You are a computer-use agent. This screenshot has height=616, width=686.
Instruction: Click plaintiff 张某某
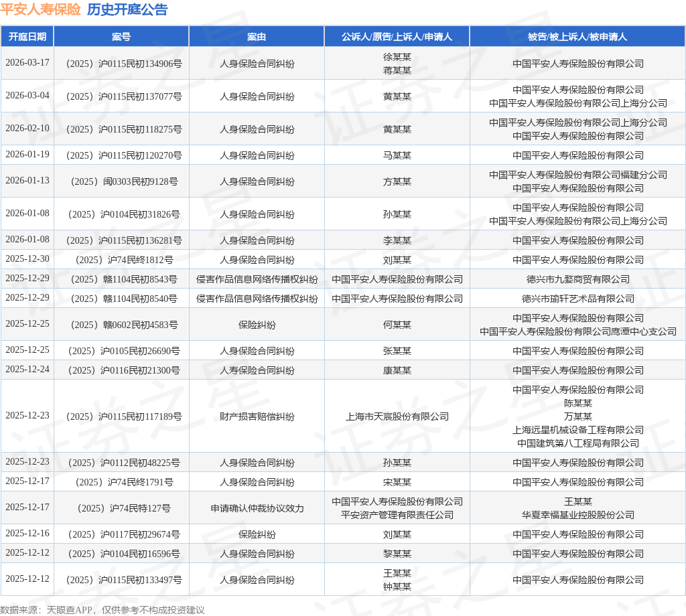point(397,351)
